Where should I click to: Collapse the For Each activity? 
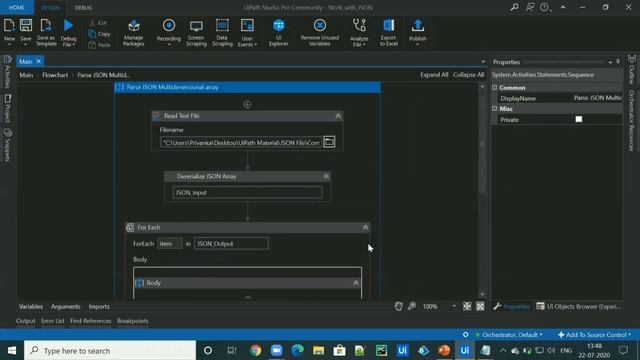coord(365,227)
